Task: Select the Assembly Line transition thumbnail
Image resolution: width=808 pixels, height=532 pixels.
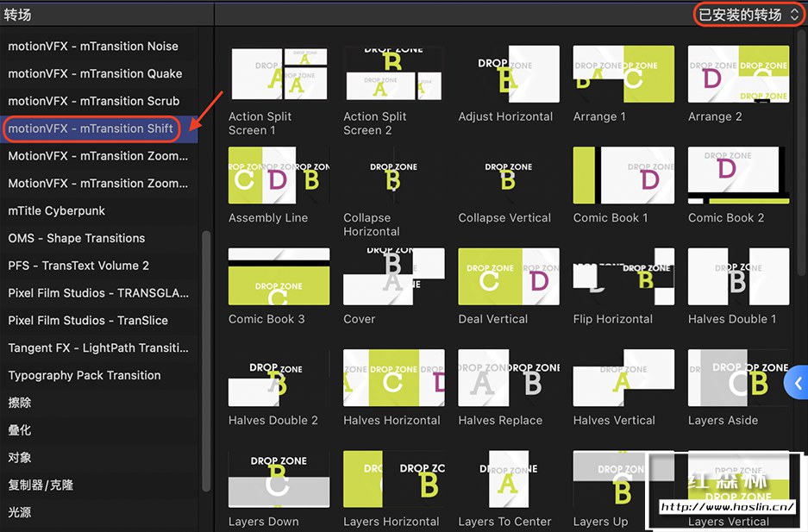Action: (278, 176)
